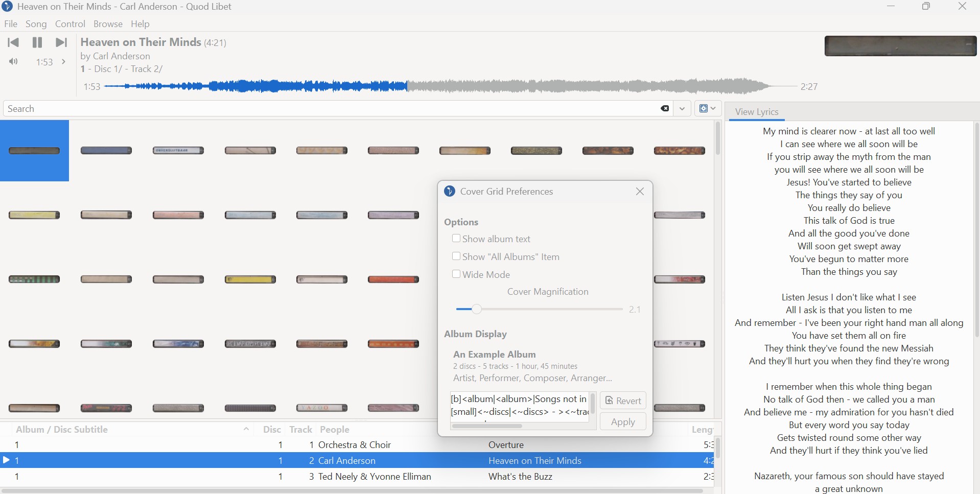Click the Revert button

point(623,401)
